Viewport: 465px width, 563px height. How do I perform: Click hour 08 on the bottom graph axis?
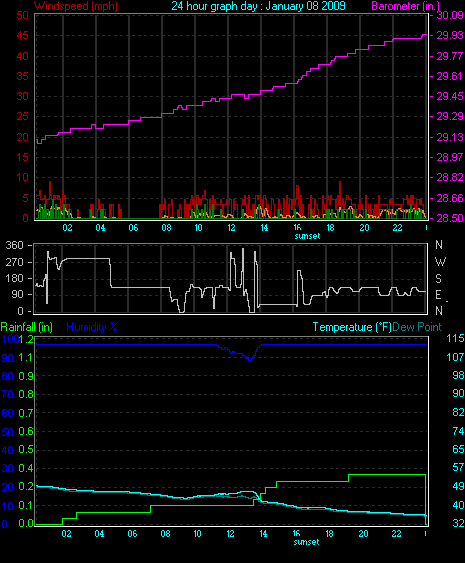point(166,534)
